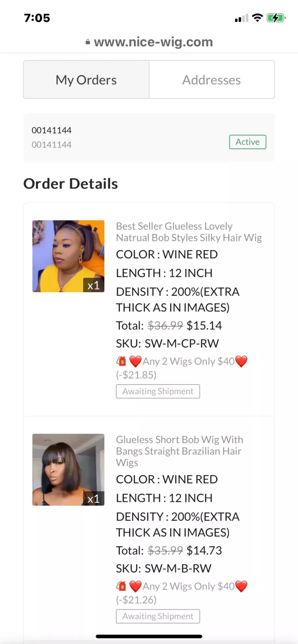Viewport: 298px width, 644px height.
Task: Open Glueless Short Bob Wig With Bangs link
Action: tap(179, 451)
